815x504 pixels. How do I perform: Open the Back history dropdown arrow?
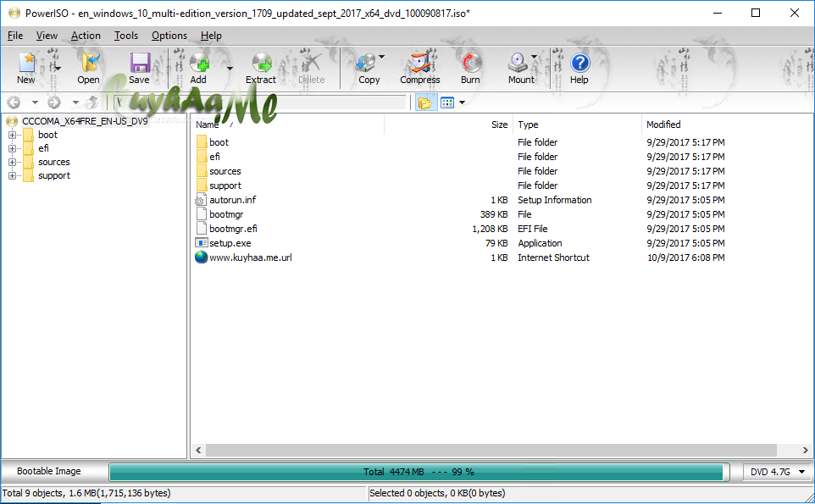tap(35, 102)
